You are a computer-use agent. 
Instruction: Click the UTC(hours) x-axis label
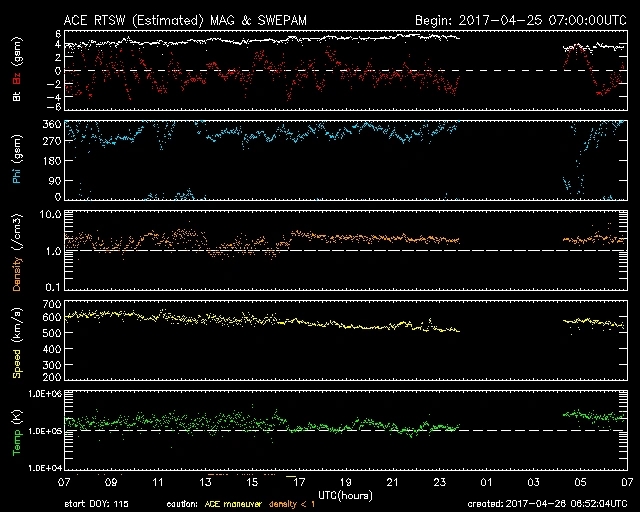pyautogui.click(x=346, y=495)
